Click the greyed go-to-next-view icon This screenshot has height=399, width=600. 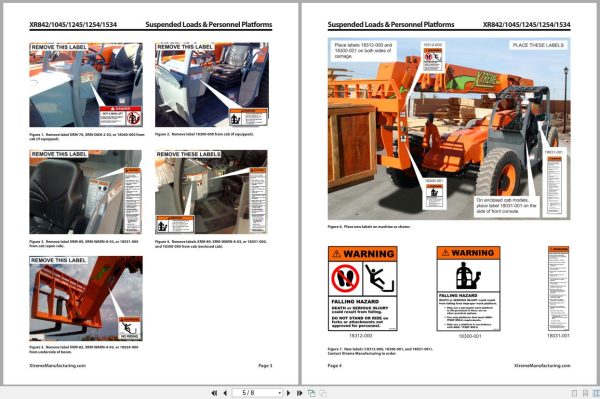click(x=323, y=393)
